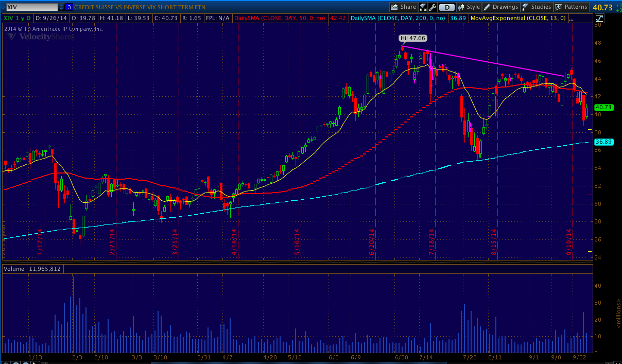The height and width of the screenshot is (364, 622).
Task: Click the Hi: 47.66 price bubble
Action: (413, 38)
